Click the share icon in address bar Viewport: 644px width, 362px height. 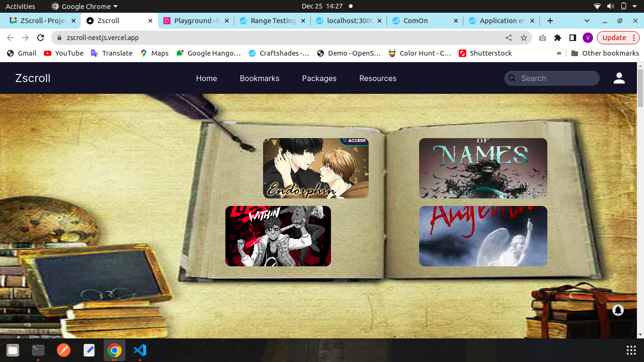509,38
